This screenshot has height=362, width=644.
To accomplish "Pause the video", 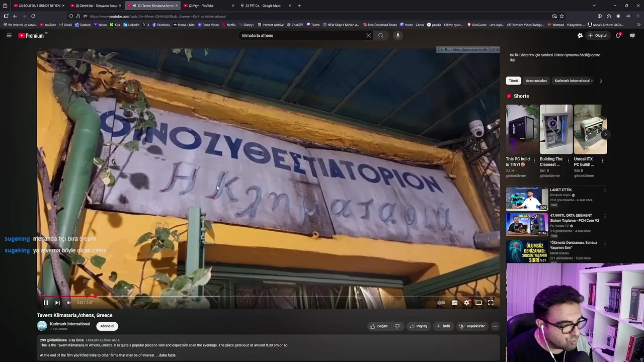I will tap(46, 303).
